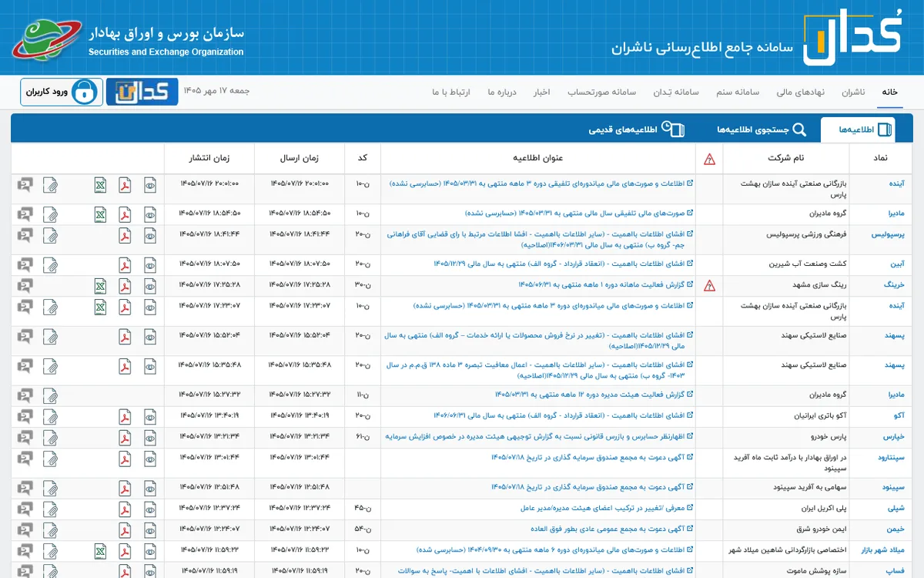Open PDF icon for مادیرا financial statements row
Image resolution: width=924 pixels, height=578 pixels.
click(125, 214)
